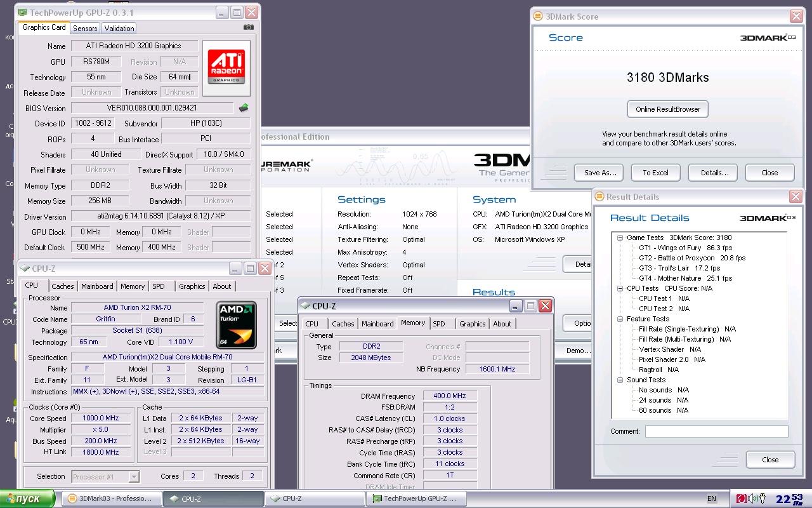Click the power plug tray icon
The width and height of the screenshot is (812, 508).
click(764, 499)
